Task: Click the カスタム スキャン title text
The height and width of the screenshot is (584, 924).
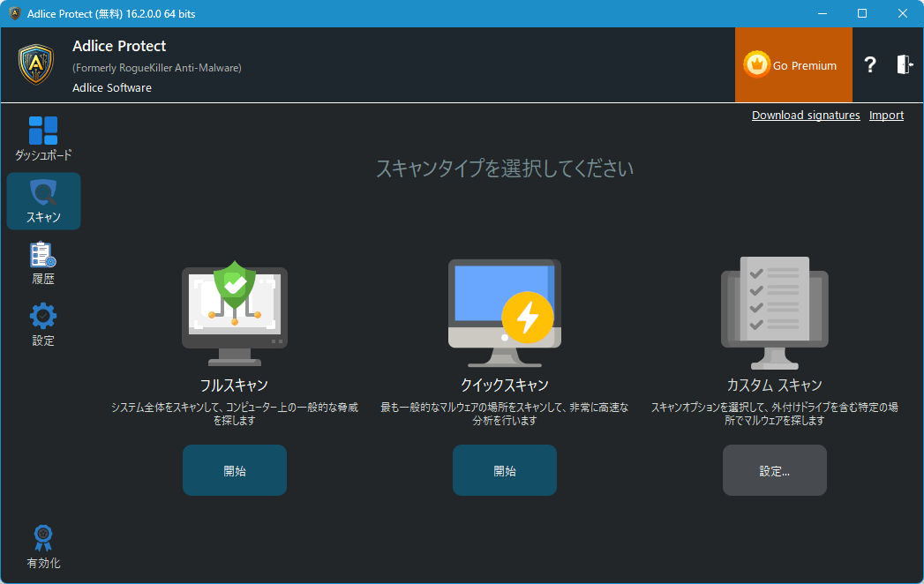Action: pos(774,386)
